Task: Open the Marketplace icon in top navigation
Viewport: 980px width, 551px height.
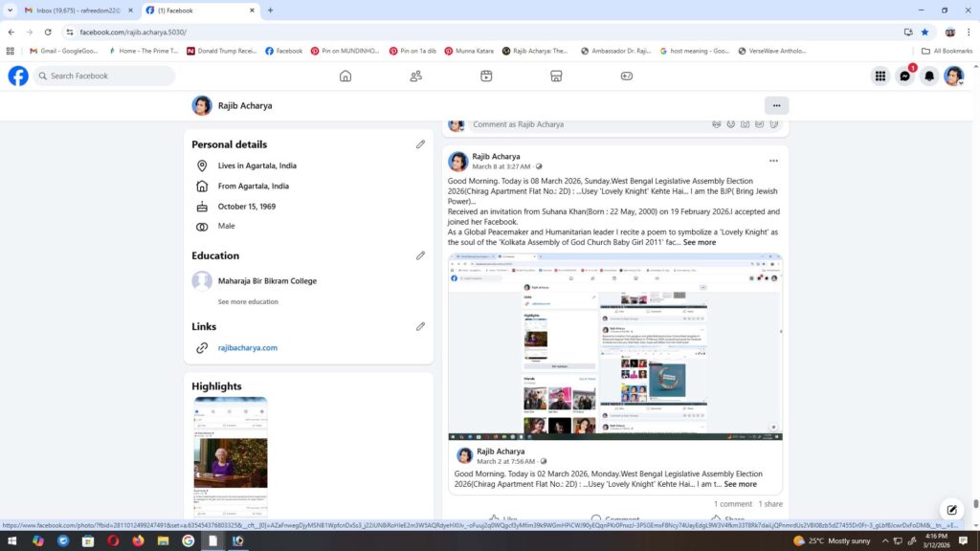Action: click(556, 77)
